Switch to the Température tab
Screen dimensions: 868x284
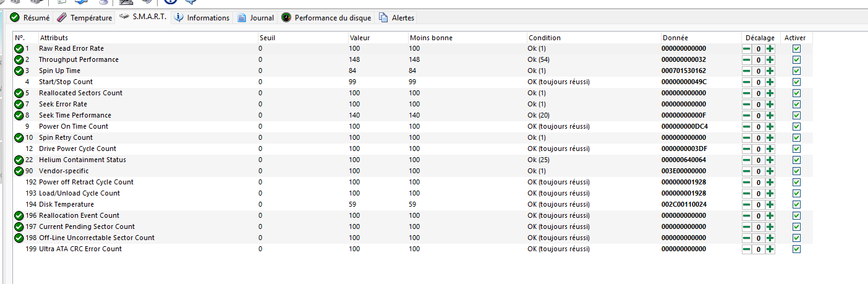pos(85,18)
